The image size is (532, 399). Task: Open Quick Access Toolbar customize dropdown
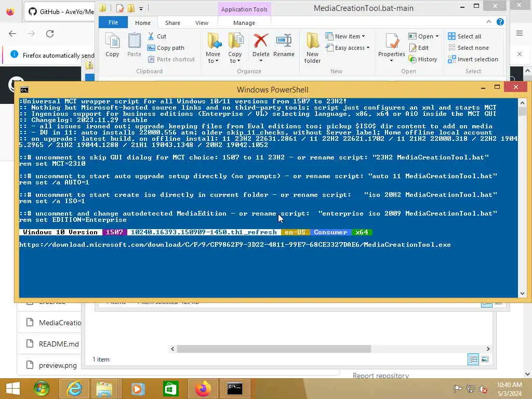point(141,8)
